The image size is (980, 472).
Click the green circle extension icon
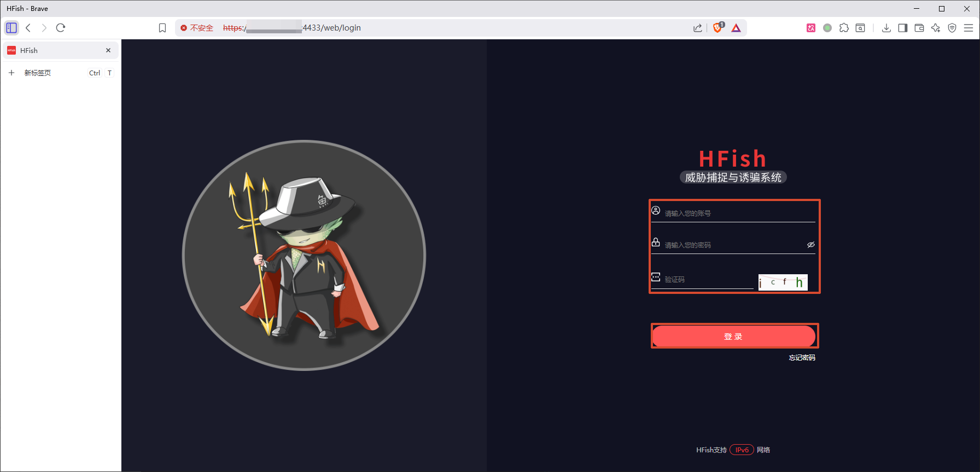click(x=827, y=28)
